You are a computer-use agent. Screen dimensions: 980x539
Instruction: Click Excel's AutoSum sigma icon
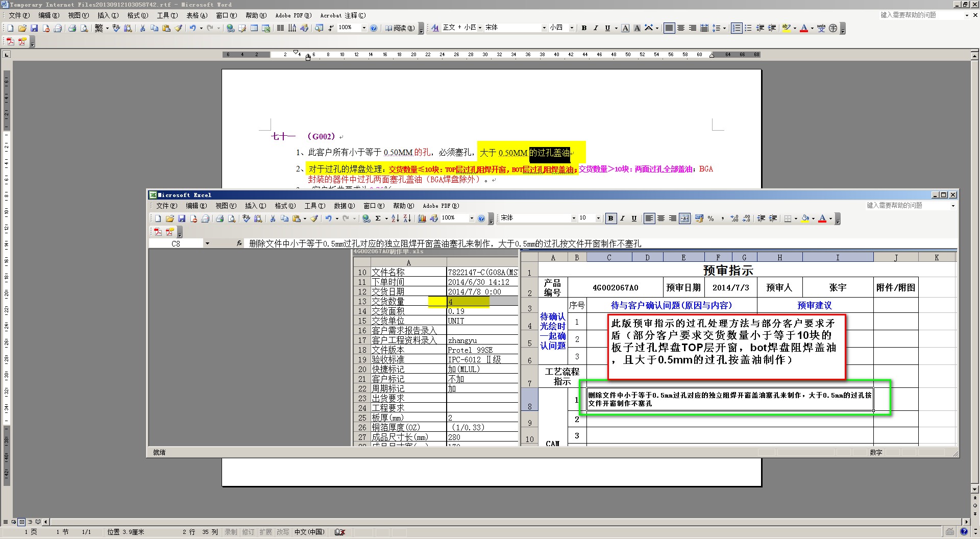tap(378, 218)
